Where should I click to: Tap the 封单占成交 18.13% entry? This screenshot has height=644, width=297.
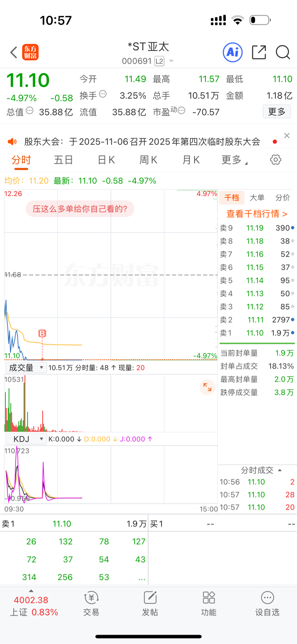point(257,366)
